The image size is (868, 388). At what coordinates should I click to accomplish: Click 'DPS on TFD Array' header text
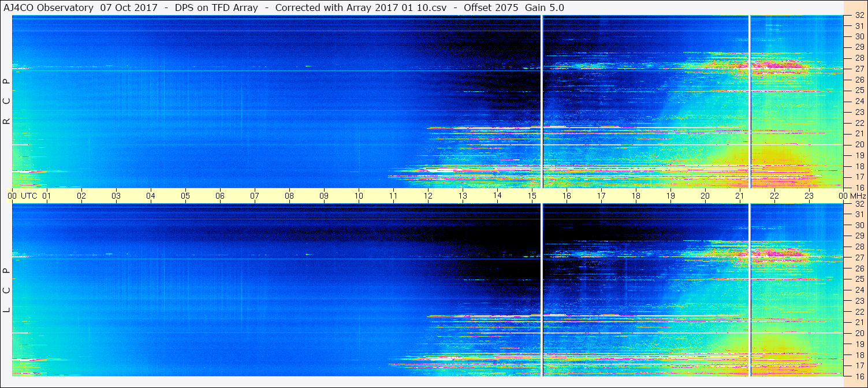tap(217, 8)
